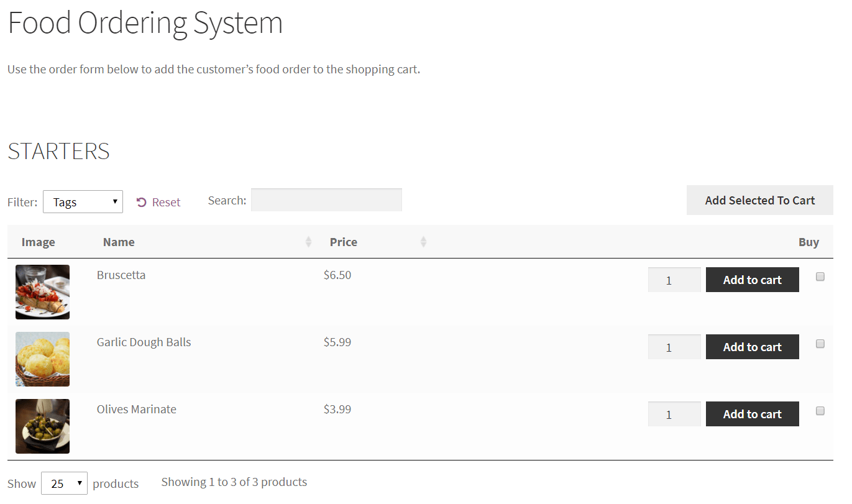View the Bruscetta product image

tap(42, 291)
